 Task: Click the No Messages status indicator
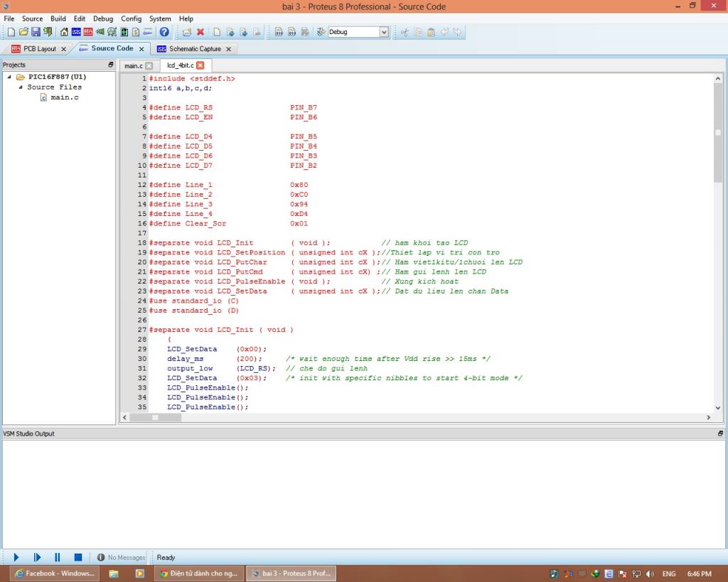[121, 557]
